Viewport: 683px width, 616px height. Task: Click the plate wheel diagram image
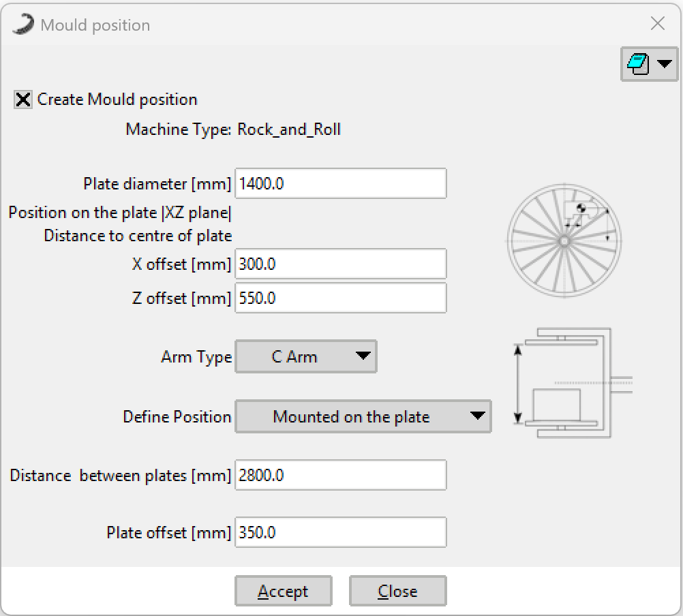point(564,241)
